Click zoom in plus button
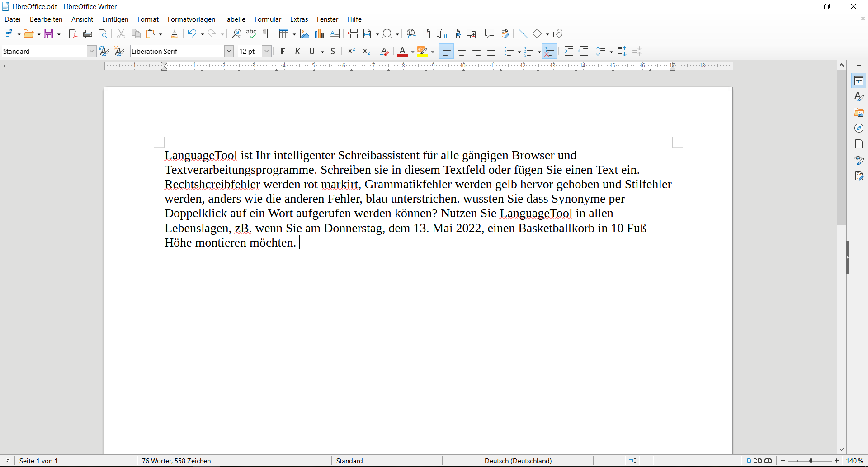 [x=837, y=461]
